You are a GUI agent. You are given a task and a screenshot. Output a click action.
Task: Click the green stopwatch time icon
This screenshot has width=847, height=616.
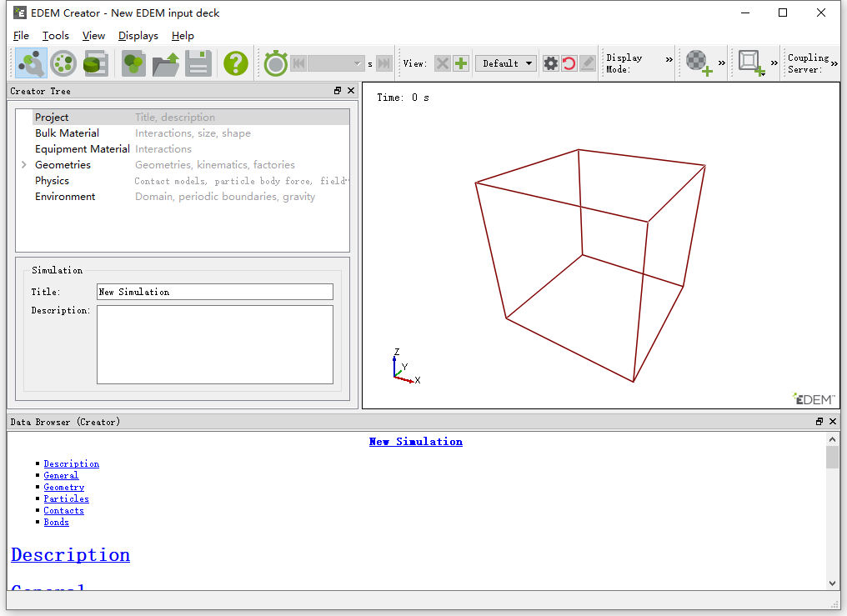point(275,63)
